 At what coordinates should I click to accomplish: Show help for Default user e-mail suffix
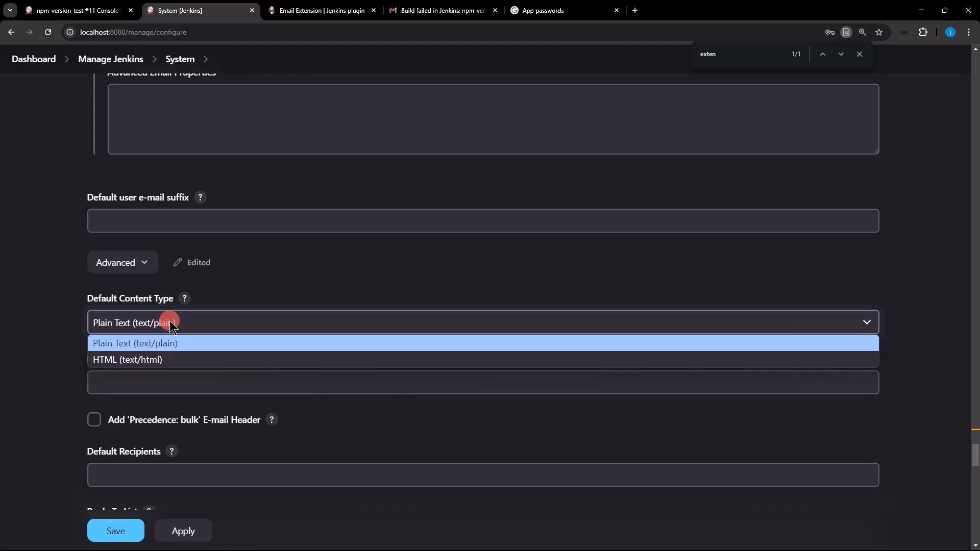[200, 197]
